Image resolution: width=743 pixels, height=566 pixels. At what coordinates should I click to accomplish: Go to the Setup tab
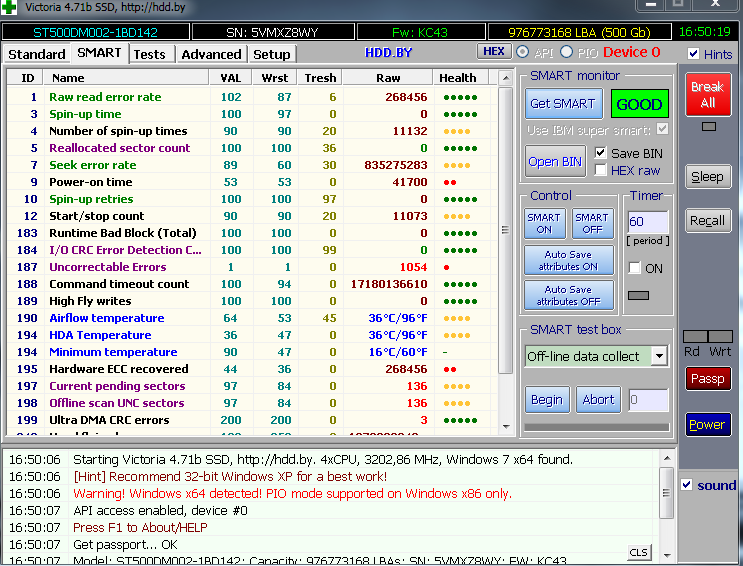[x=272, y=54]
